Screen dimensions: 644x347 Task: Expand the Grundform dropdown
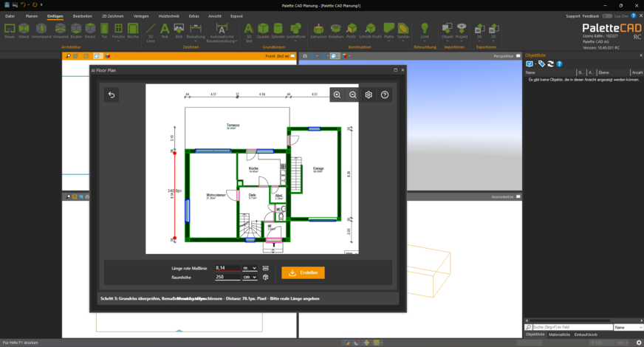pos(295,41)
